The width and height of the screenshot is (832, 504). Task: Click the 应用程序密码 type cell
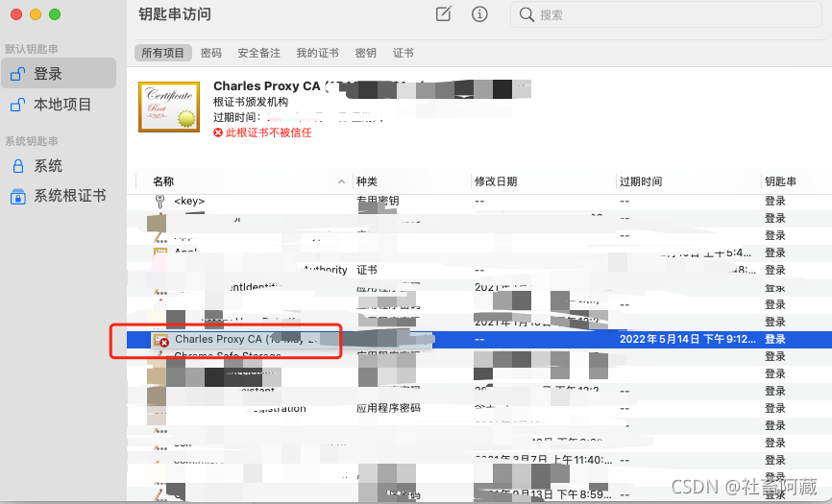[x=388, y=408]
